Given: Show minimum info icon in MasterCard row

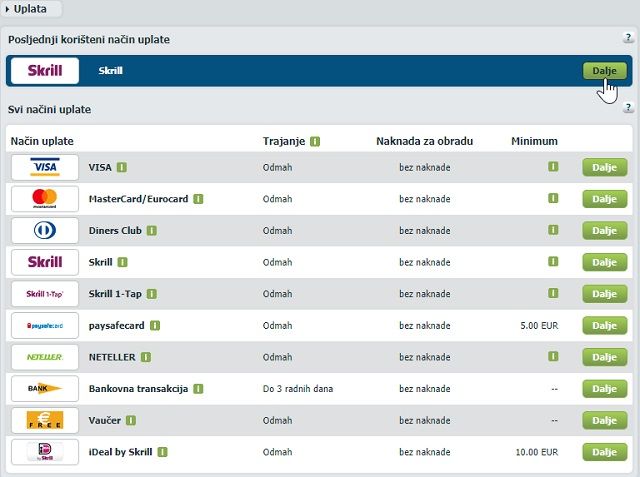Looking at the screenshot, I should 553,198.
